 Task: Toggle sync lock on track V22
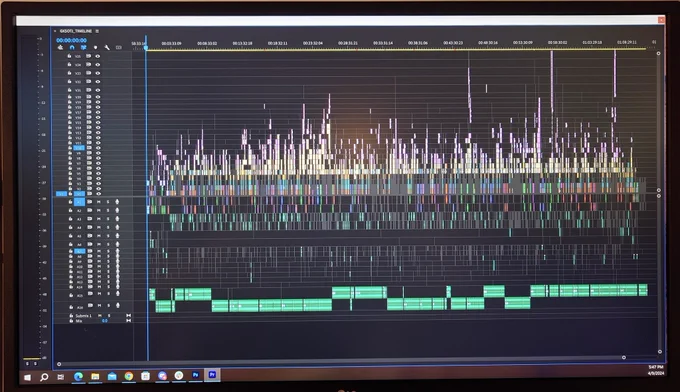(x=88, y=81)
